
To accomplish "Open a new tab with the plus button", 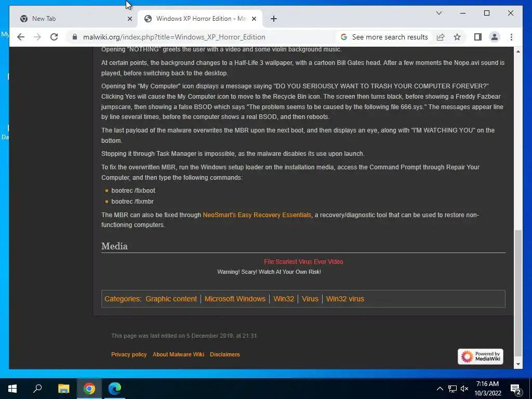I will tap(273, 19).
